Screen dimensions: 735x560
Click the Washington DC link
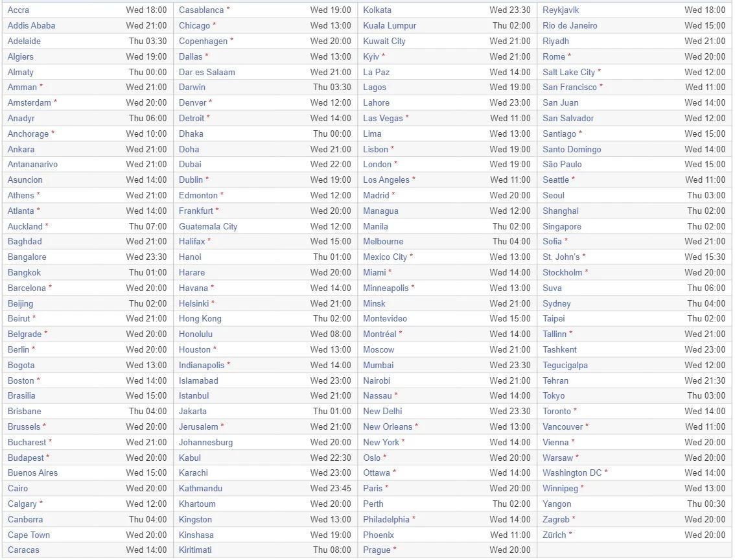[572, 473]
